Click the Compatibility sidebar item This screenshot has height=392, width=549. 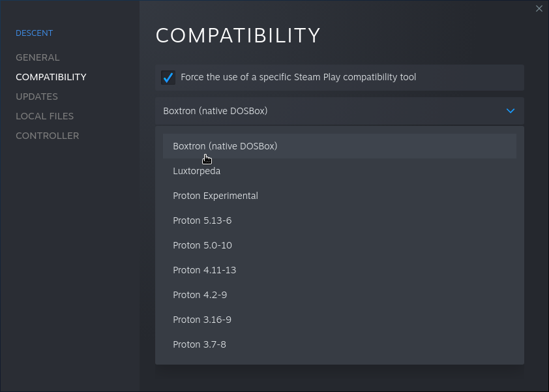[51, 77]
